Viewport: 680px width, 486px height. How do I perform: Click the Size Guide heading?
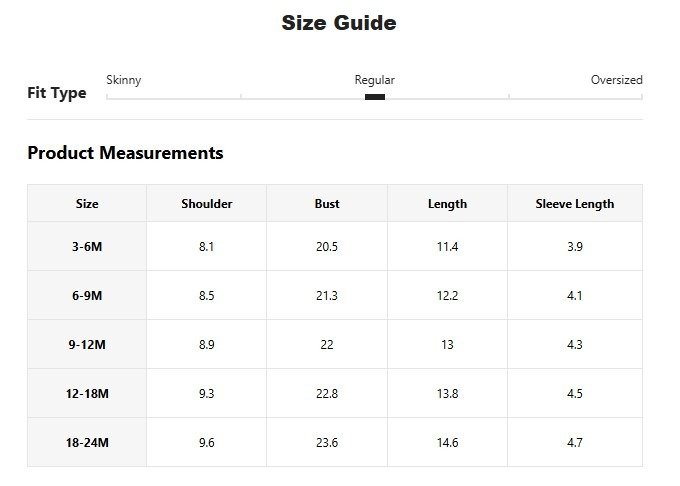click(x=339, y=23)
